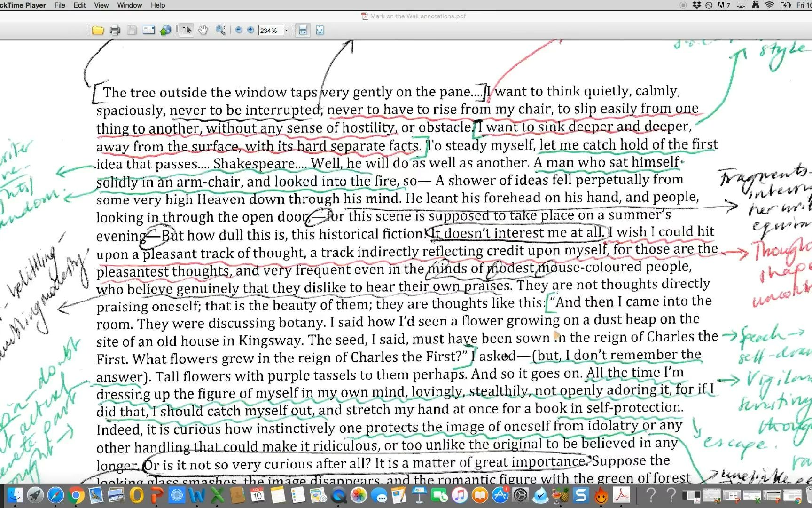Open the Wi-Fi status menu
The image size is (812, 508).
pos(770,5)
